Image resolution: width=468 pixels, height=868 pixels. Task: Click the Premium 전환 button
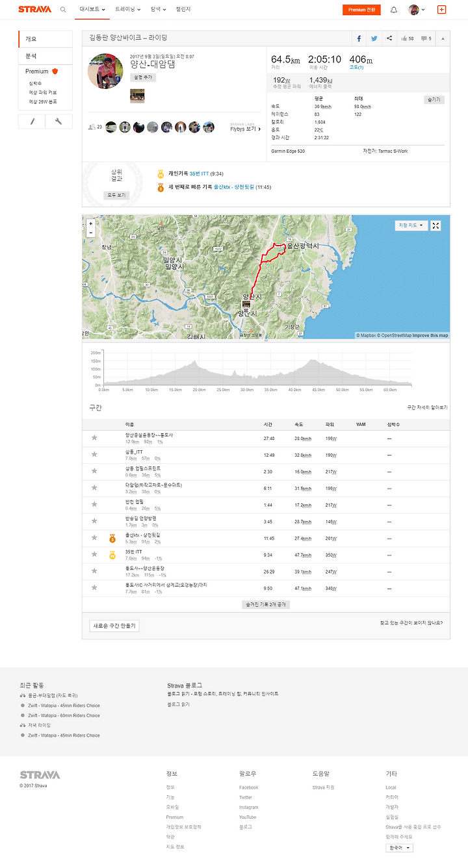(361, 10)
